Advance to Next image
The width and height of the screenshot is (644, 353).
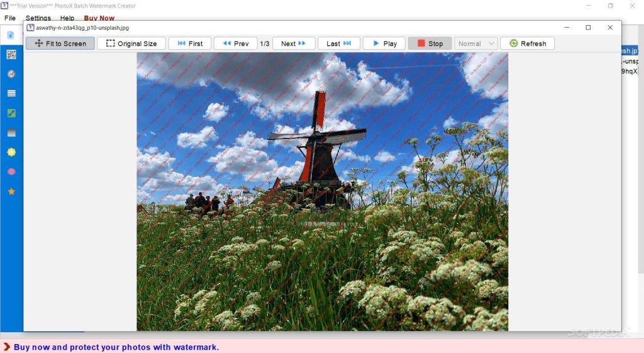coord(294,43)
